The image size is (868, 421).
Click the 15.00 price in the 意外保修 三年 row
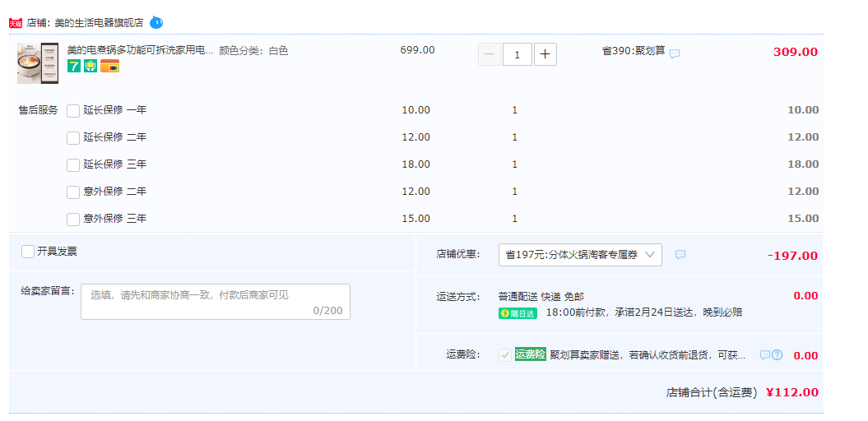pos(415,219)
